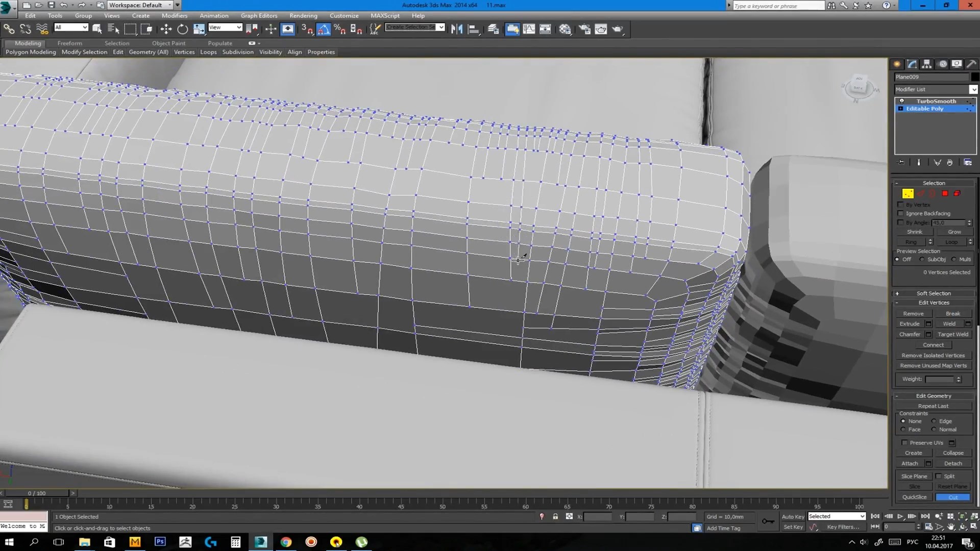The width and height of the screenshot is (980, 551).
Task: Click the object color swatch beside Plane009
Action: point(975,77)
